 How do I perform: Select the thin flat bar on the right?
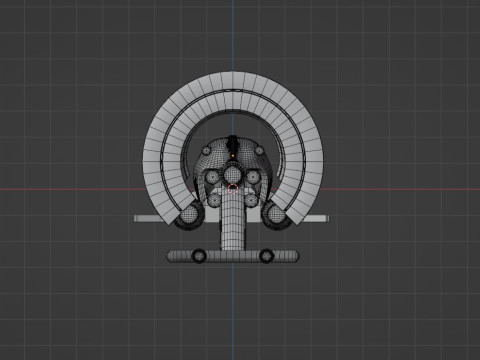pos(317,219)
